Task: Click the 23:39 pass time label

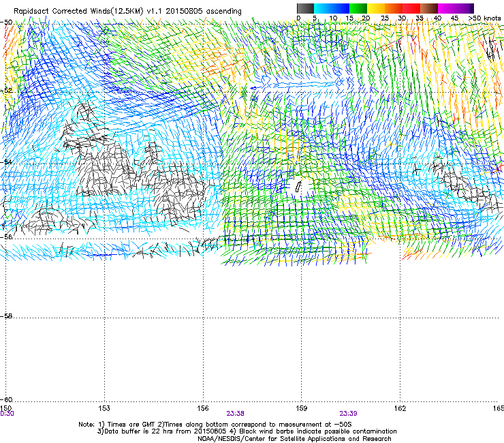Action: click(x=349, y=414)
